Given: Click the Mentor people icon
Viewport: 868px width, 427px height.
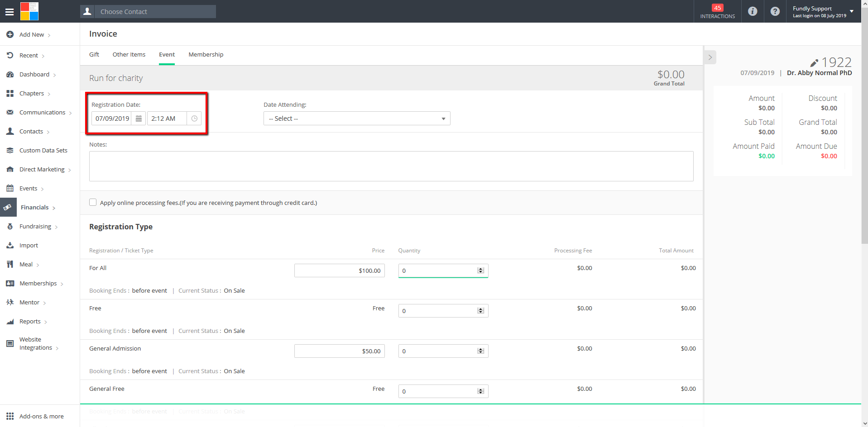Looking at the screenshot, I should pos(10,302).
